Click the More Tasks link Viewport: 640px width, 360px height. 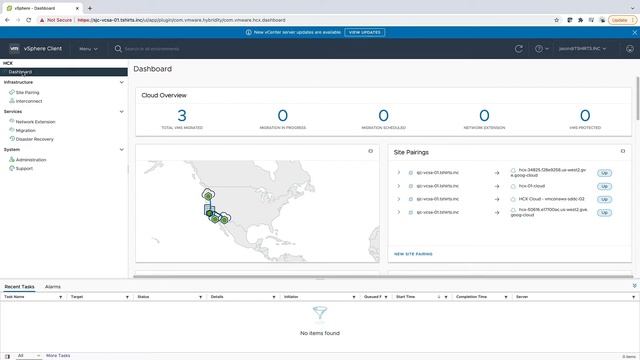tap(58, 356)
